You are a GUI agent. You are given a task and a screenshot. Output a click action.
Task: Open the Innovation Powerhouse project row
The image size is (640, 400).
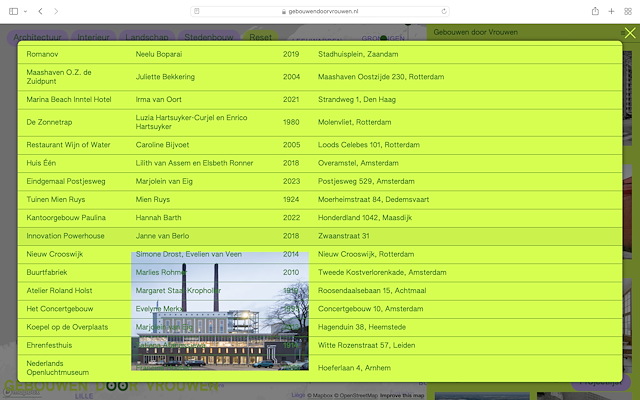70,236
